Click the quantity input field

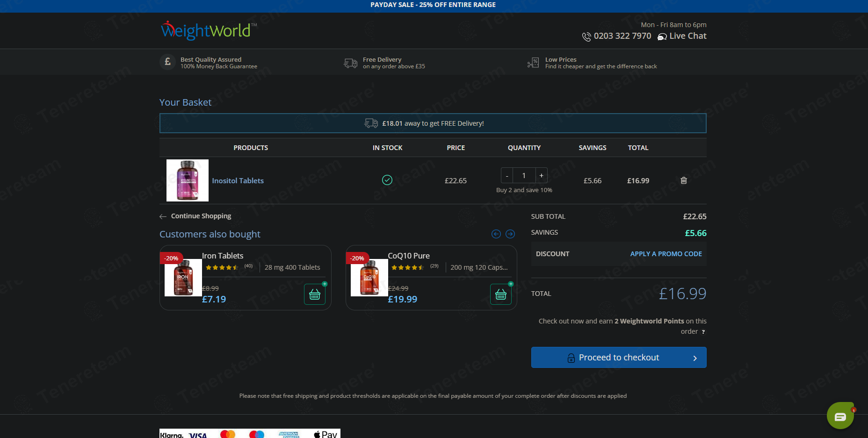tap(524, 176)
